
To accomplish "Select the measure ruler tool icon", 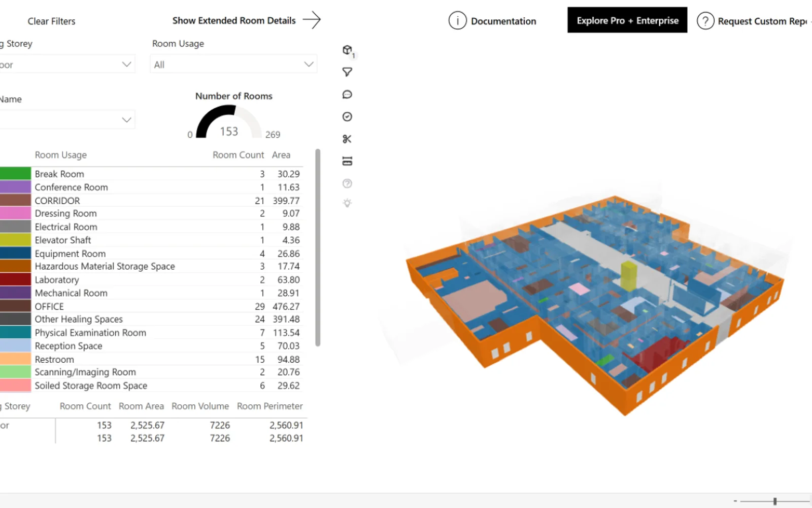I will pos(347,162).
